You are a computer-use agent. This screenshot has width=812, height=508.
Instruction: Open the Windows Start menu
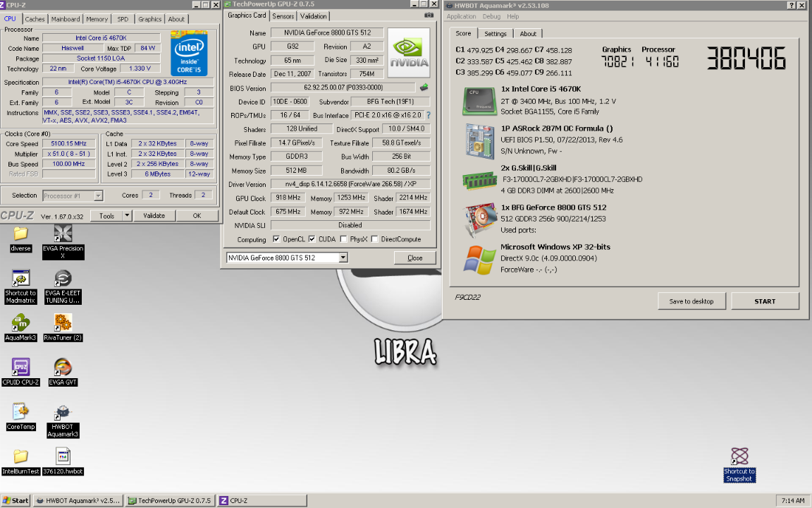point(16,500)
